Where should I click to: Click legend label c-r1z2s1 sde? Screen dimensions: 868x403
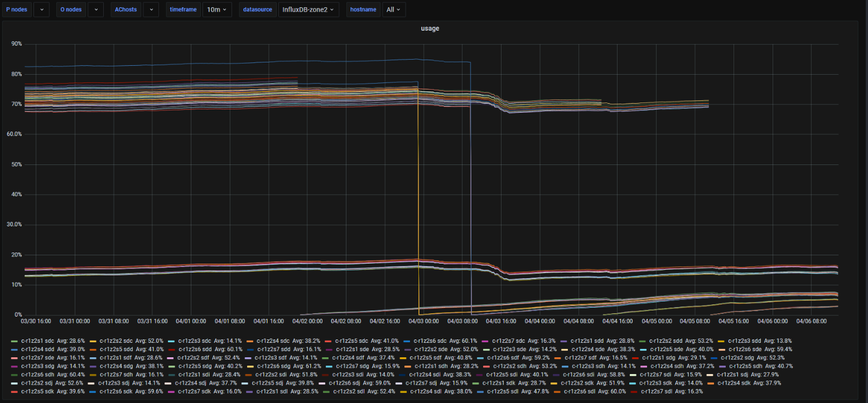pyautogui.click(x=352, y=349)
